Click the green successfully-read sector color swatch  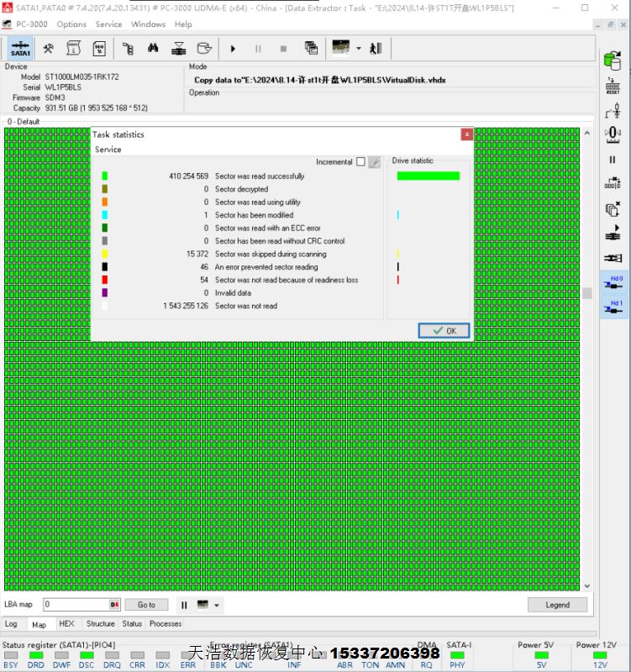pyautogui.click(x=105, y=176)
